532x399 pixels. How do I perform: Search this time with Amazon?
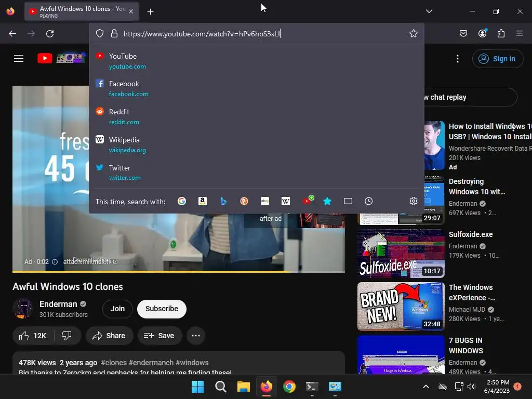pos(203,201)
